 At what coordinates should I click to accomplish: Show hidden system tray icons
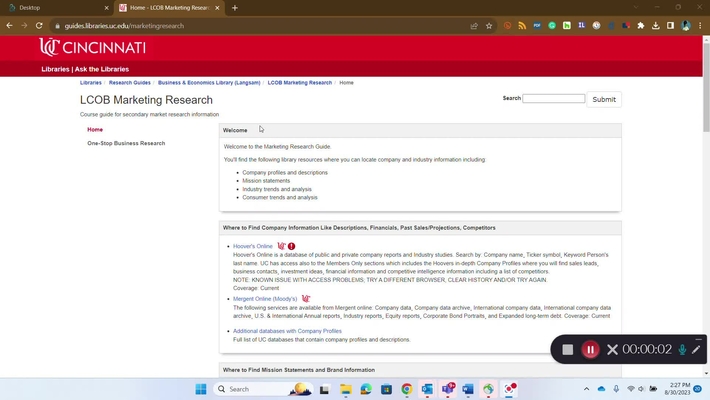[x=587, y=389]
